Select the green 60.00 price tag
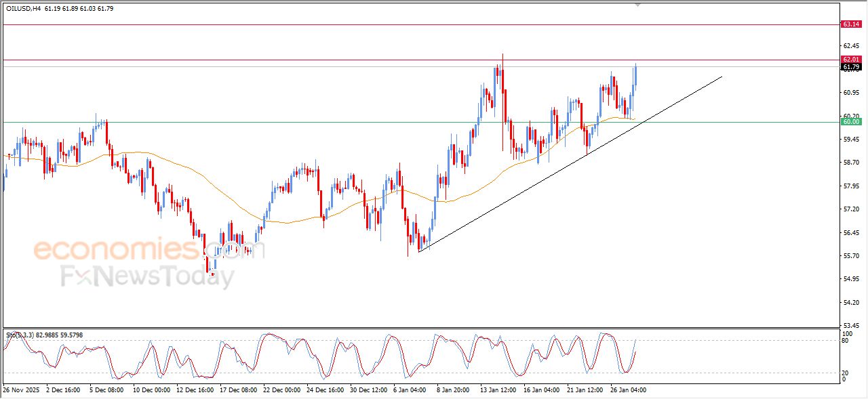Image resolution: width=868 pixels, height=399 pixels. pyautogui.click(x=851, y=122)
